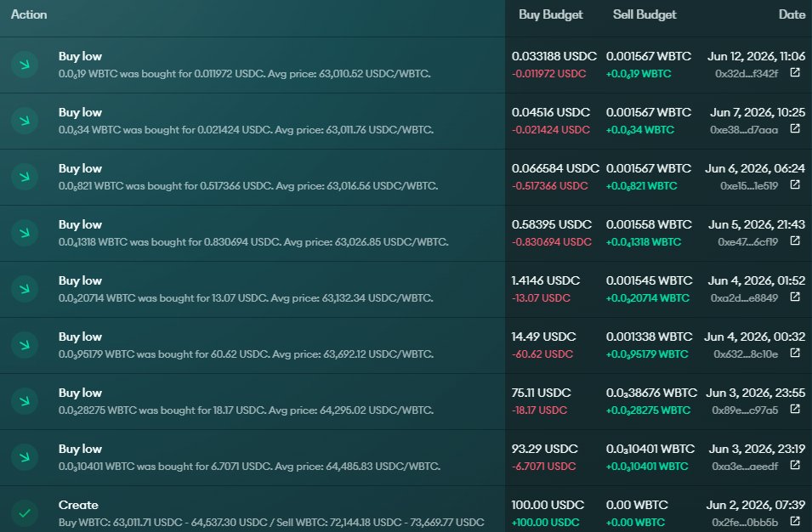Open external link for transaction 0x2fe...0bb5b
Screen dimensions: 812x532
(795, 521)
